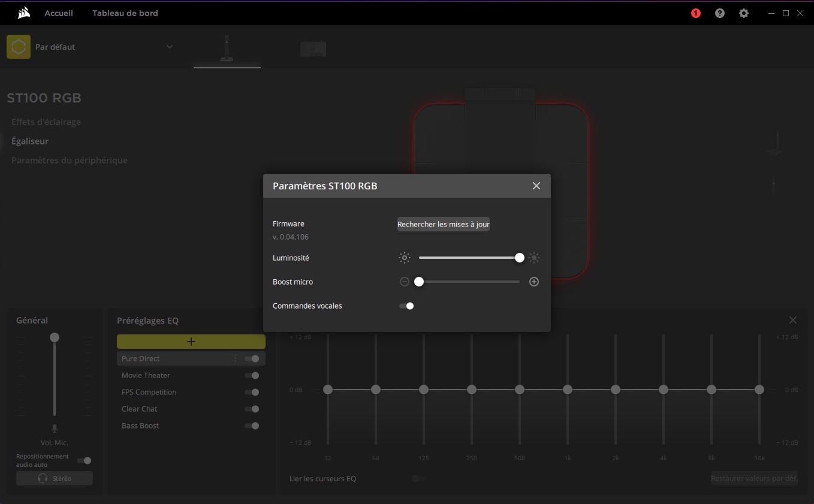This screenshot has width=814, height=504.
Task: Click the low brightness sun icon
Action: [x=405, y=258]
